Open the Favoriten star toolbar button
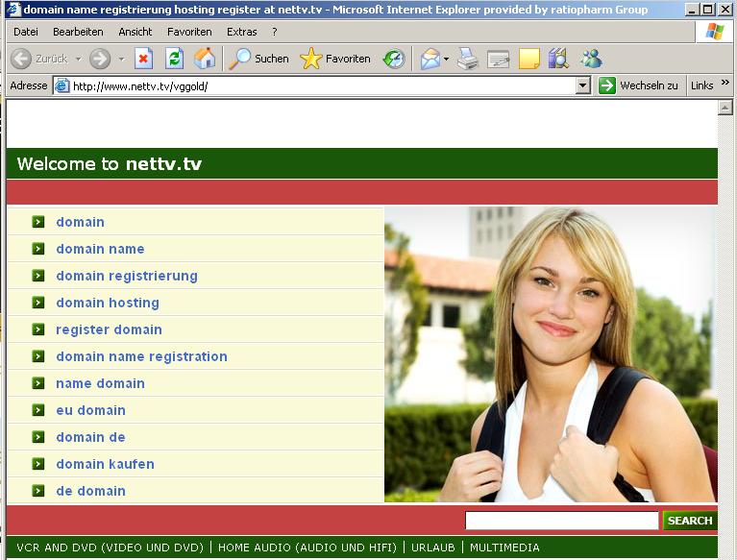 [335, 59]
